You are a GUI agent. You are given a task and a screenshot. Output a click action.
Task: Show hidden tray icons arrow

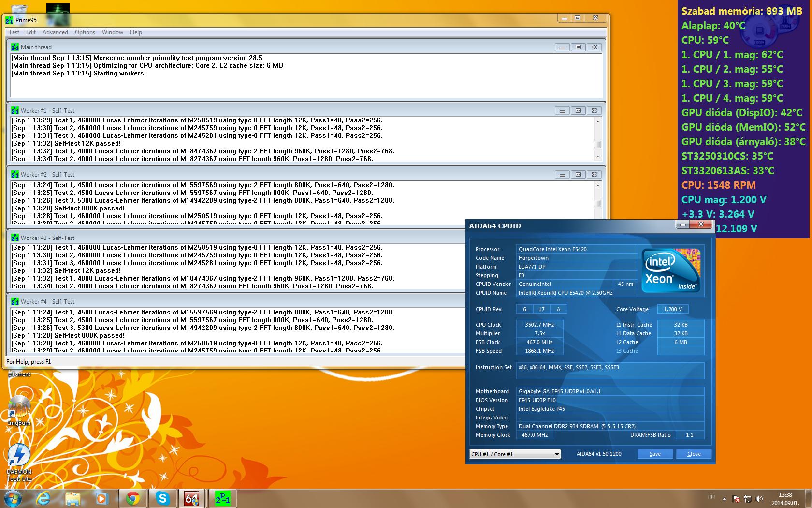pos(724,499)
